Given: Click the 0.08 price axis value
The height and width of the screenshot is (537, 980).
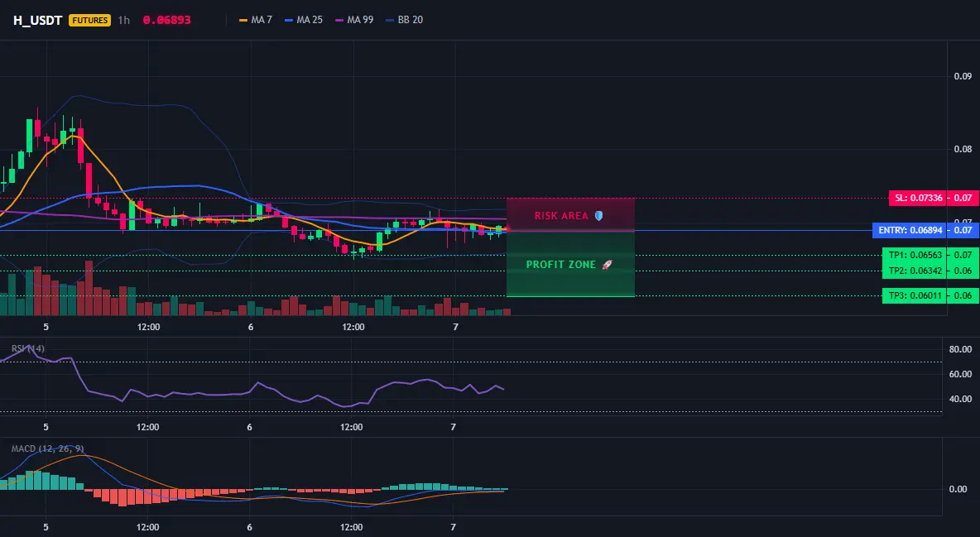Looking at the screenshot, I should [963, 150].
